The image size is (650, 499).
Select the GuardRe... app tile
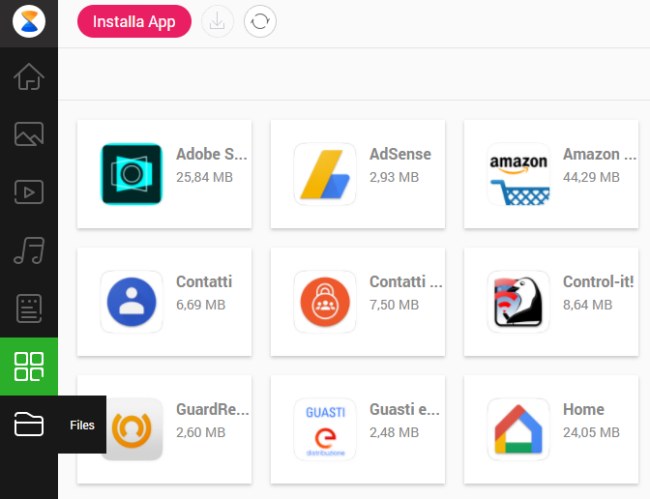pos(178,429)
